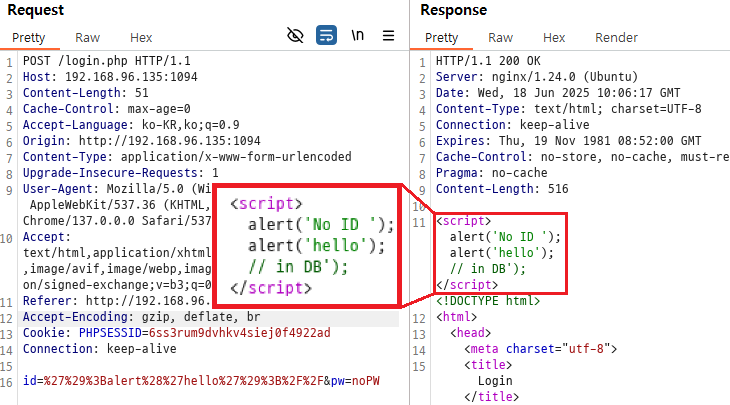Click the 'HTTP/1.1 200 OK' status line

pos(488,61)
